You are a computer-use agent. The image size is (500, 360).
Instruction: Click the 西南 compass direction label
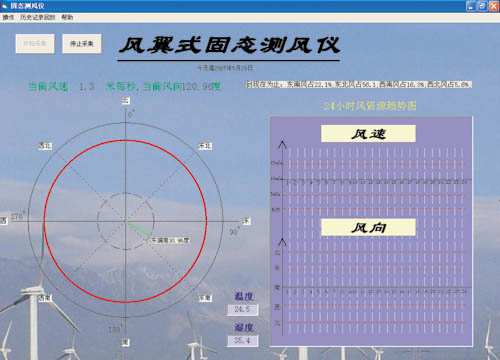[x=45, y=298]
